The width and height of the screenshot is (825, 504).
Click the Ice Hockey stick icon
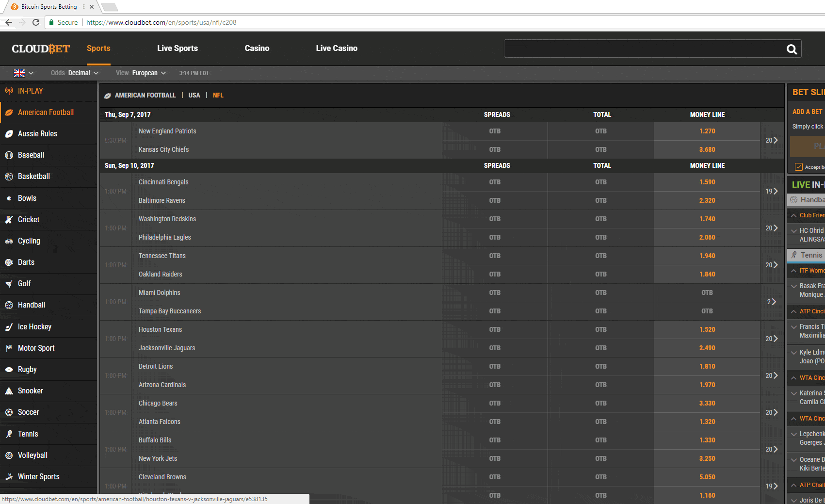click(x=9, y=327)
